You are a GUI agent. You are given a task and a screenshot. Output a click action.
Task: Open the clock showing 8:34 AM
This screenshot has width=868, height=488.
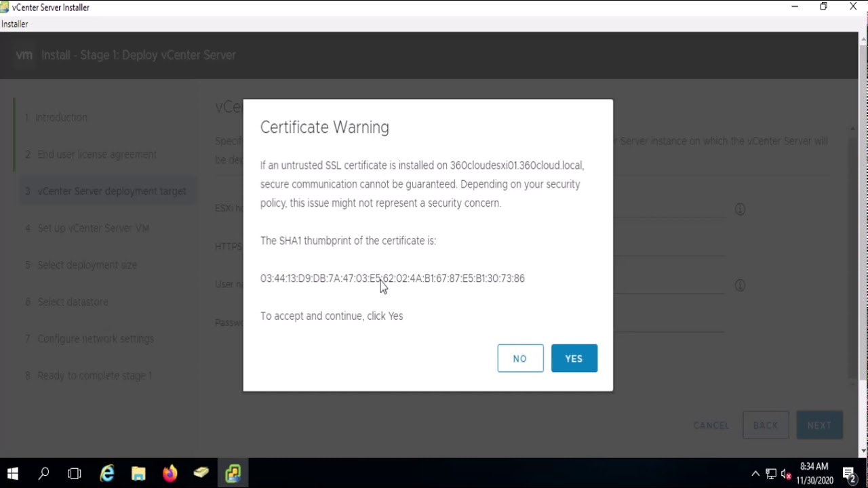(x=814, y=473)
